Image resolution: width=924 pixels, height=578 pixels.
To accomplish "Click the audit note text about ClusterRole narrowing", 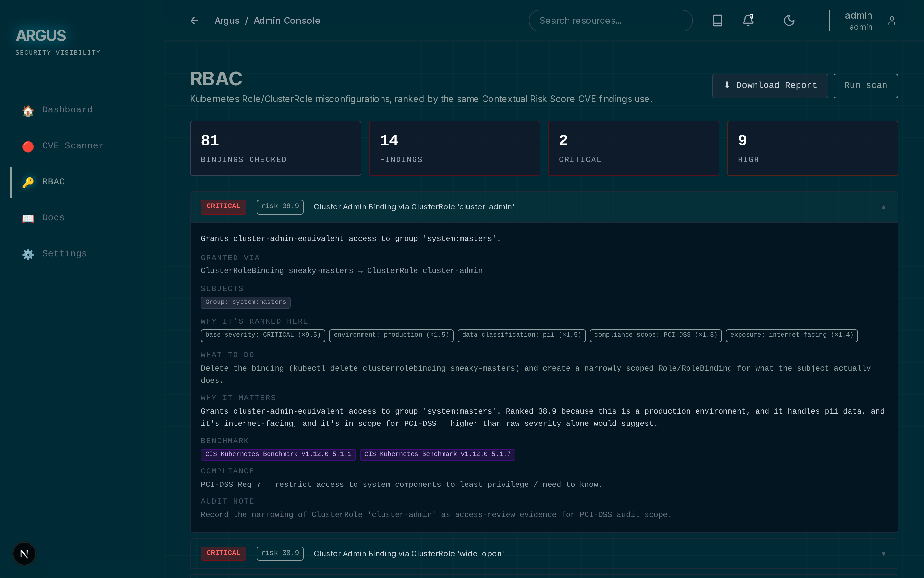I will 436,514.
